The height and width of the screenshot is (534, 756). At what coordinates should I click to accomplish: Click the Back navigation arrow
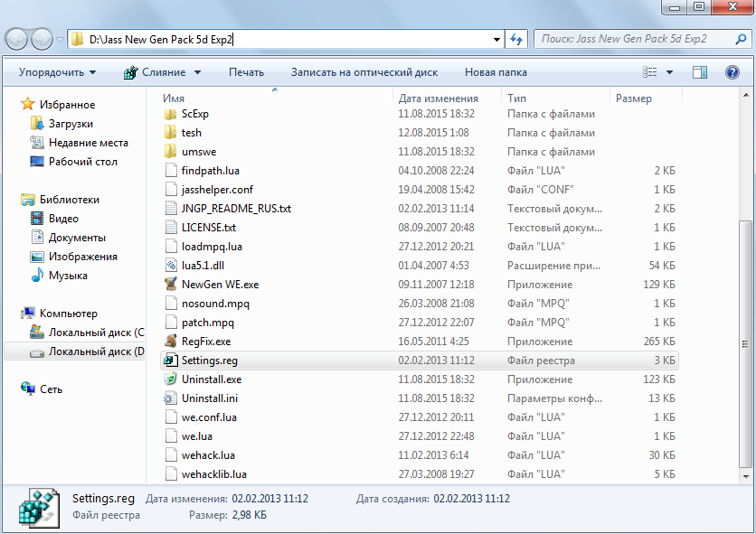point(16,40)
